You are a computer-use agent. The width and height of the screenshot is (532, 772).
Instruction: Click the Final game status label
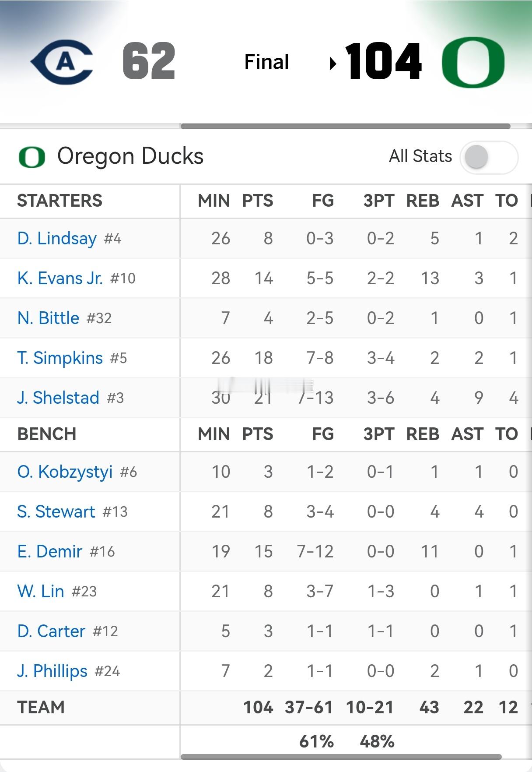click(x=266, y=62)
